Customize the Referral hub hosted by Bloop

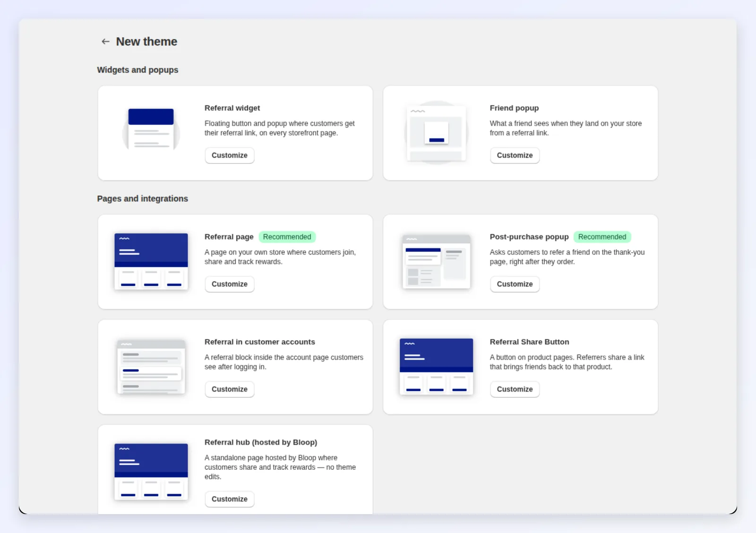(x=230, y=499)
